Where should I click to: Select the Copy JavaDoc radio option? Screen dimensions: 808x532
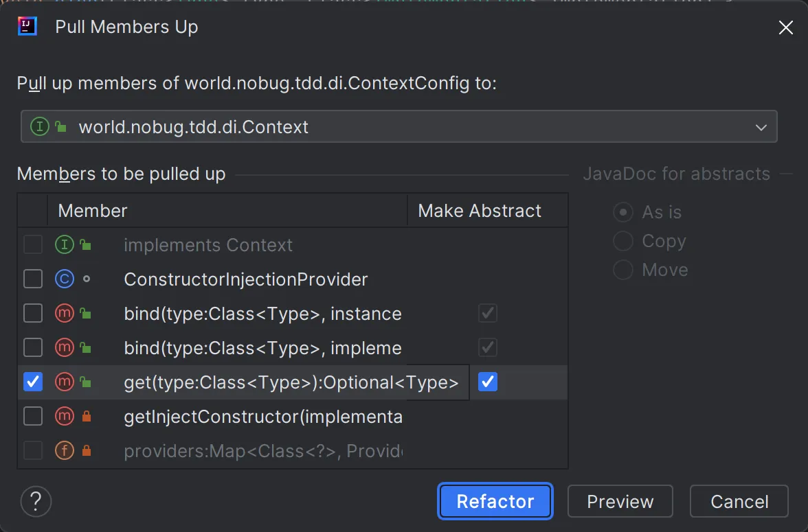[623, 242]
